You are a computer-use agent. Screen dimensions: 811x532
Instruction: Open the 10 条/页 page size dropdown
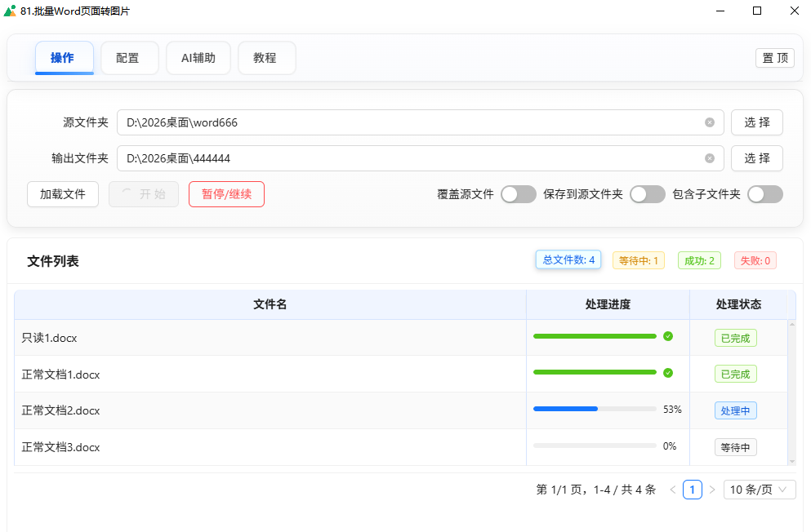pyautogui.click(x=760, y=490)
